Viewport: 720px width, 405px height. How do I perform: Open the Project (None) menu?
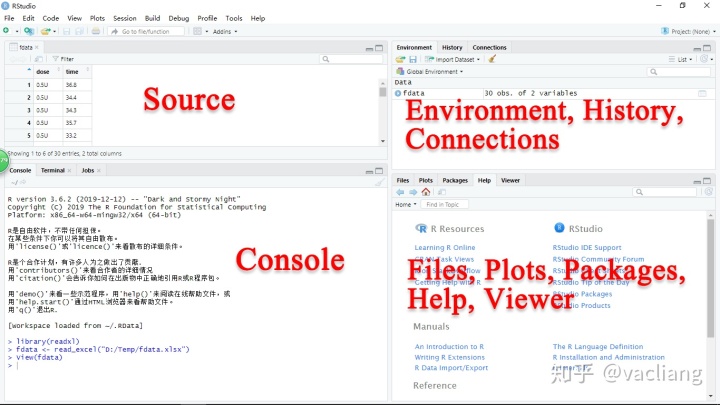(688, 31)
